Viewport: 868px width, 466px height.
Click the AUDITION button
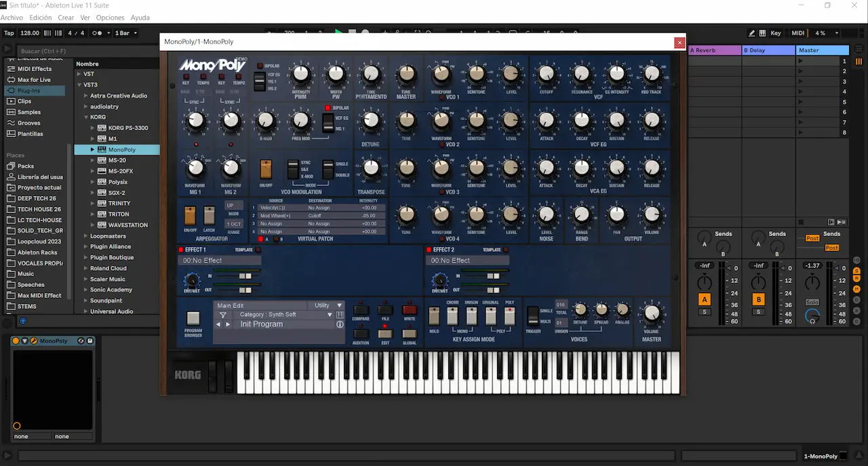(361, 334)
